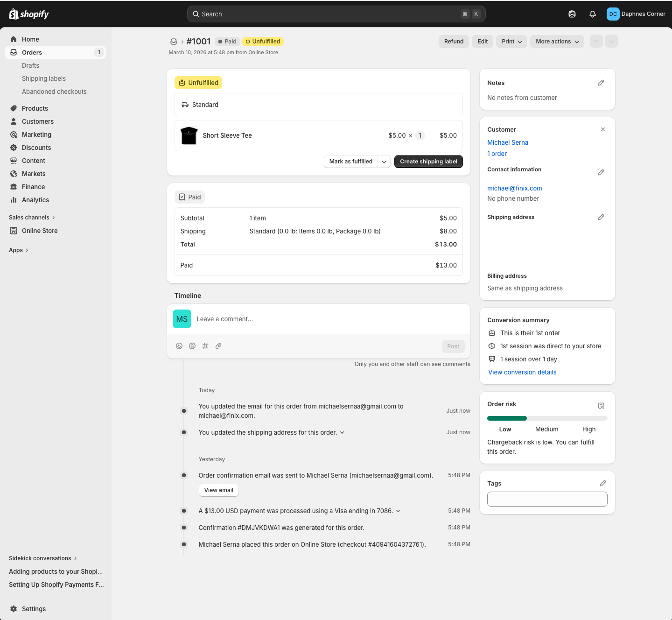Screen dimensions: 672x620
Task: Click the Low chargeback risk bar
Action: click(507, 418)
